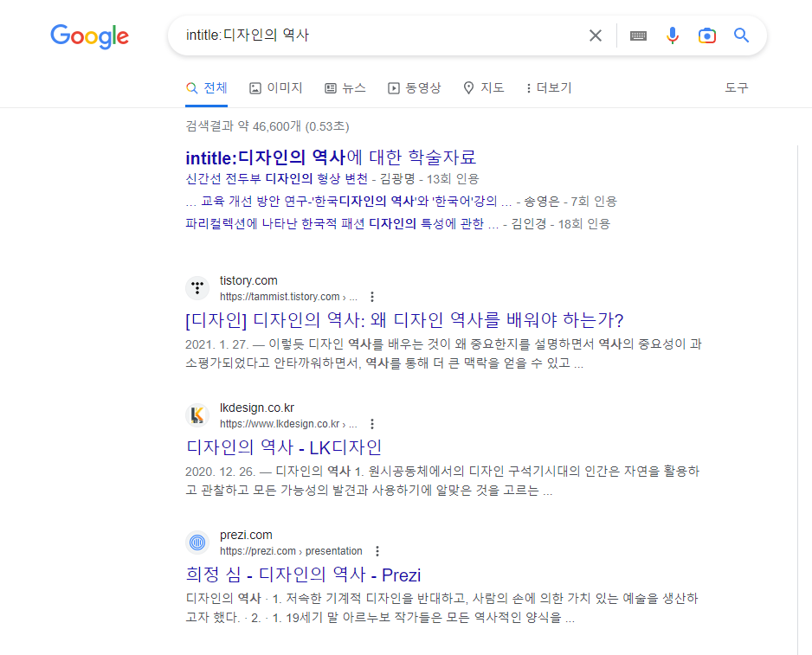
Task: Open the on-screen keyboard input tool
Action: [x=638, y=35]
